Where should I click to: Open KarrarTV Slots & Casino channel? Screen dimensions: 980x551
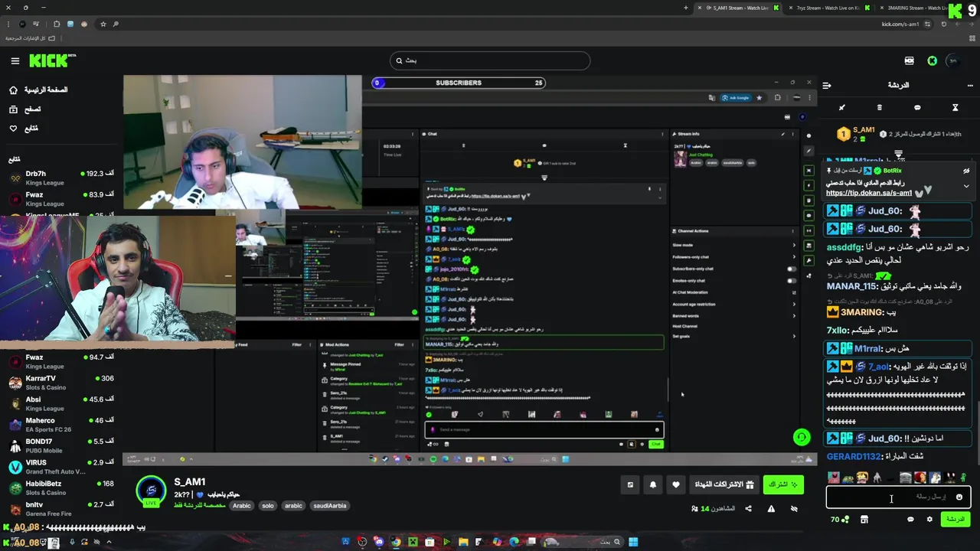click(61, 383)
